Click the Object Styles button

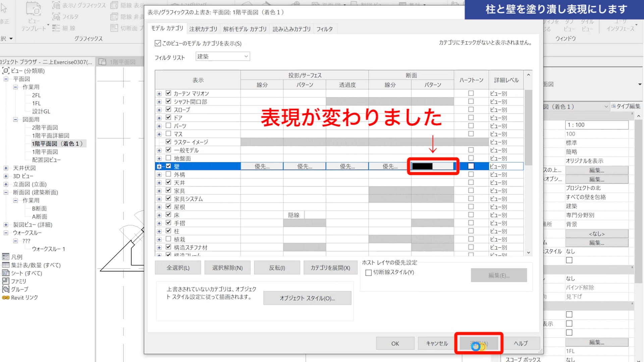tap(307, 298)
